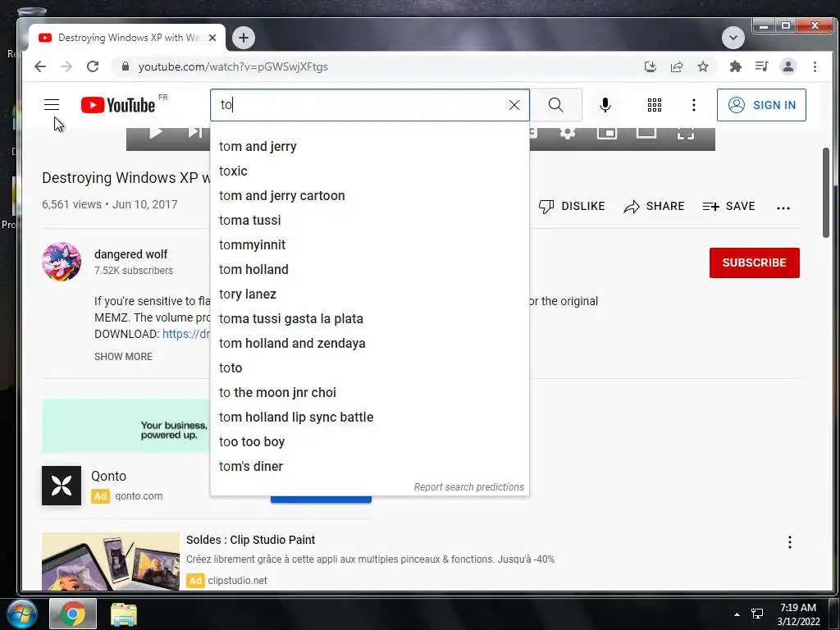The image size is (840, 630).
Task: Open dangered wolf channel avatar
Action: [62, 262]
